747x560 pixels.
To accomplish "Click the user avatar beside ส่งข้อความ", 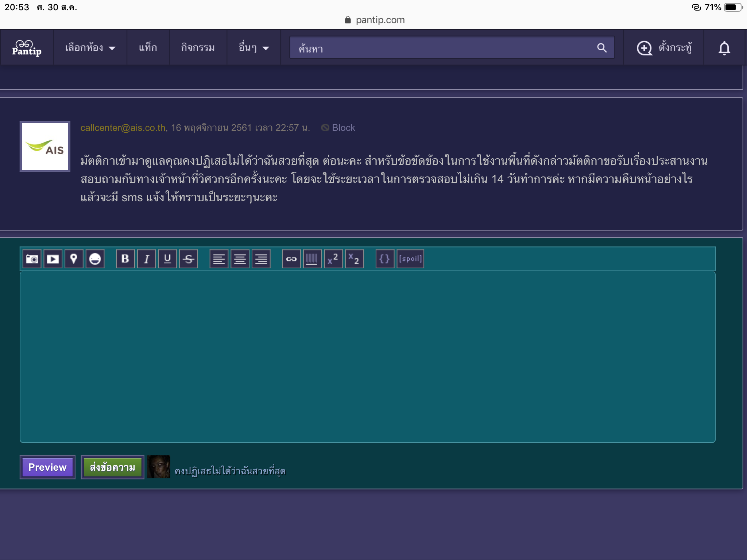I will (x=159, y=467).
